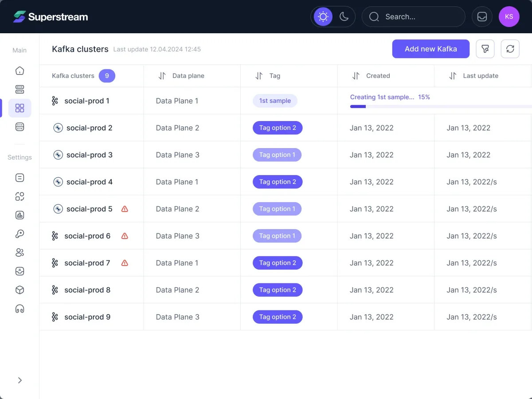The height and width of the screenshot is (399, 532).
Task: Select the grid dashboard icon in the sidebar
Action: coord(20,108)
